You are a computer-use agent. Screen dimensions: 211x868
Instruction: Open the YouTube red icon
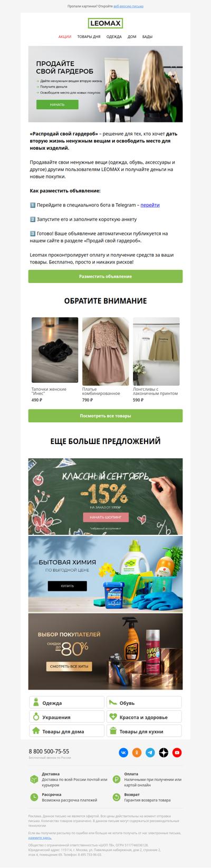pos(177,752)
